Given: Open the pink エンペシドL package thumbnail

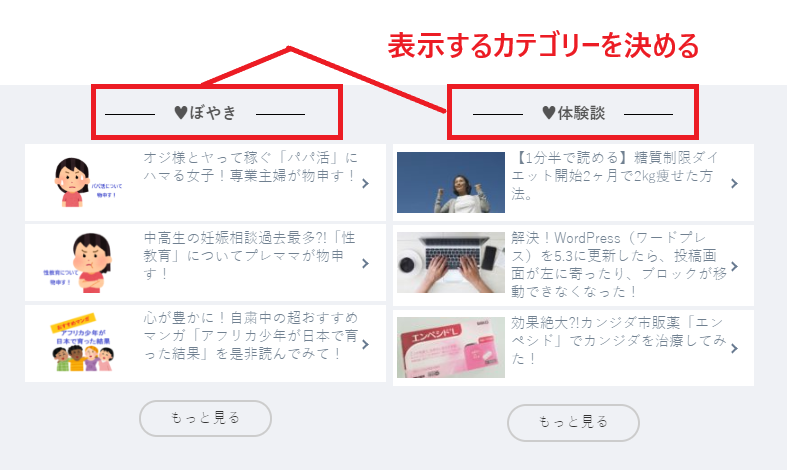Looking at the screenshot, I should click(451, 347).
